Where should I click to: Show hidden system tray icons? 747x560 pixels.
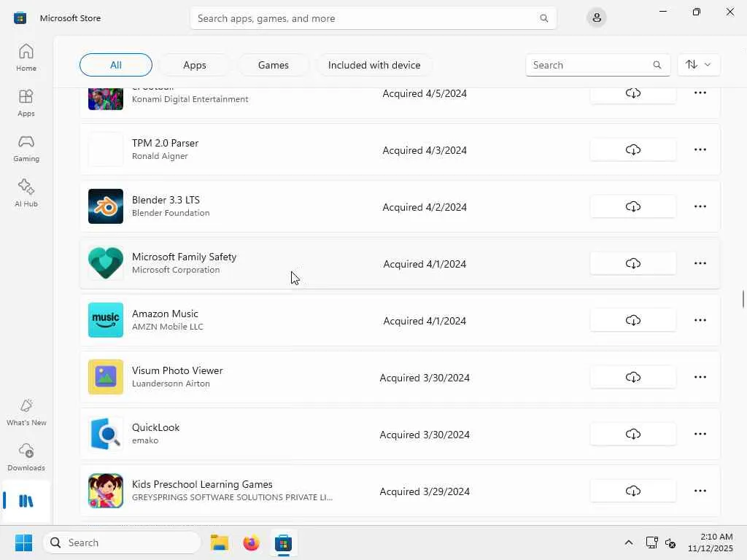(x=628, y=542)
